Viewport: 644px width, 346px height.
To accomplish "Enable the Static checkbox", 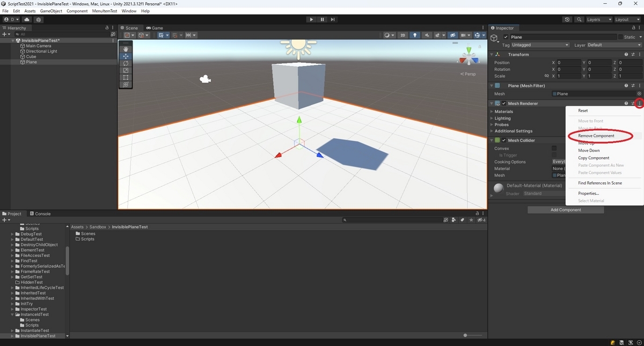I will pos(620,37).
